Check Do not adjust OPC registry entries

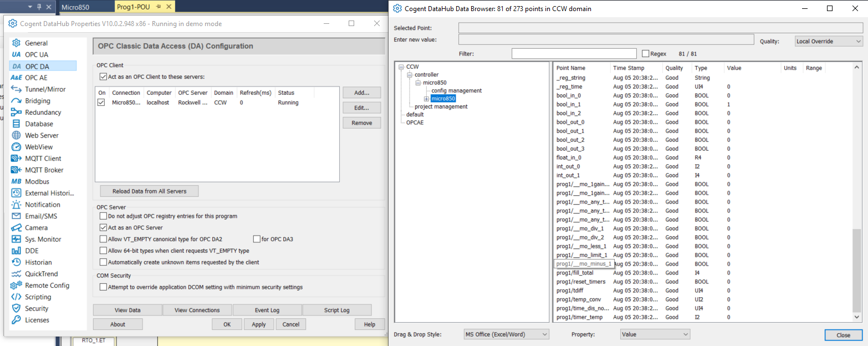click(103, 216)
